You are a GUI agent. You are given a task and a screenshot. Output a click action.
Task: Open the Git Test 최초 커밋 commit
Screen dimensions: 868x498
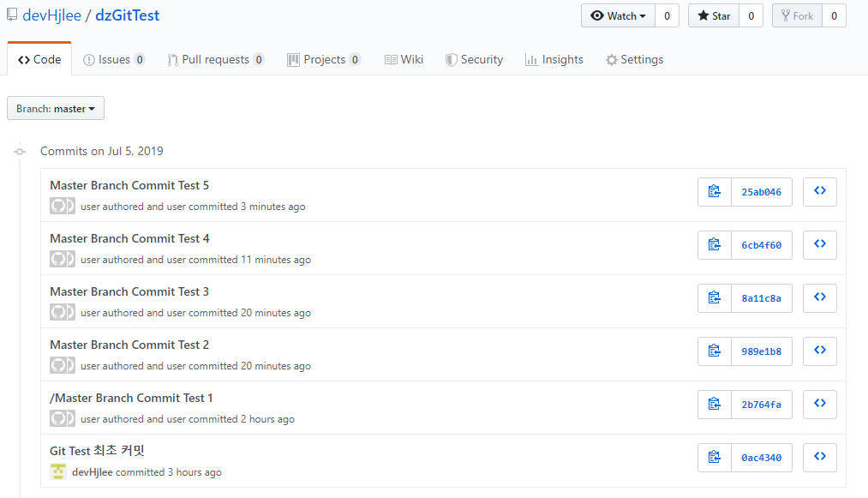(97, 451)
